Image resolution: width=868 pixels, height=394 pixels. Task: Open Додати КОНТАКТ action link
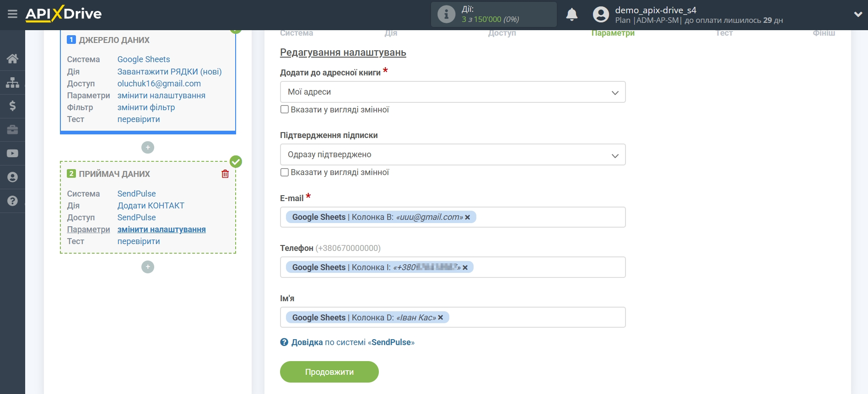tap(151, 206)
